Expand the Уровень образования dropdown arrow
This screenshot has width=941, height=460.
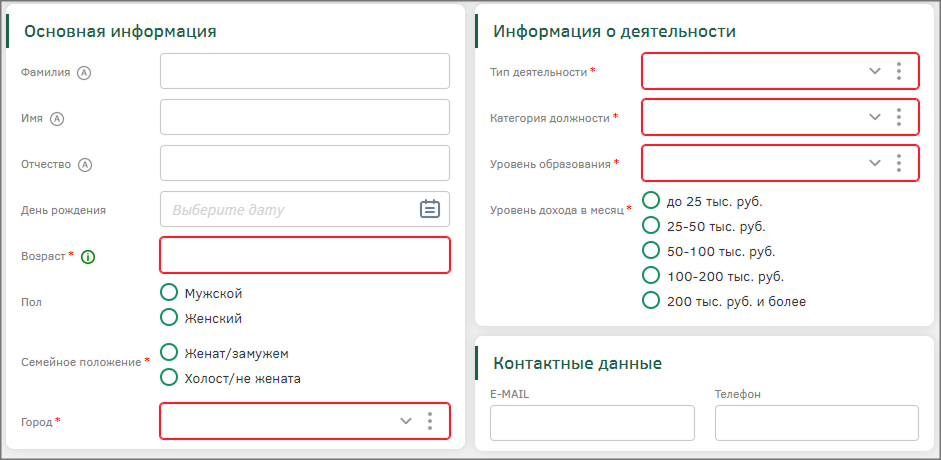coord(874,163)
